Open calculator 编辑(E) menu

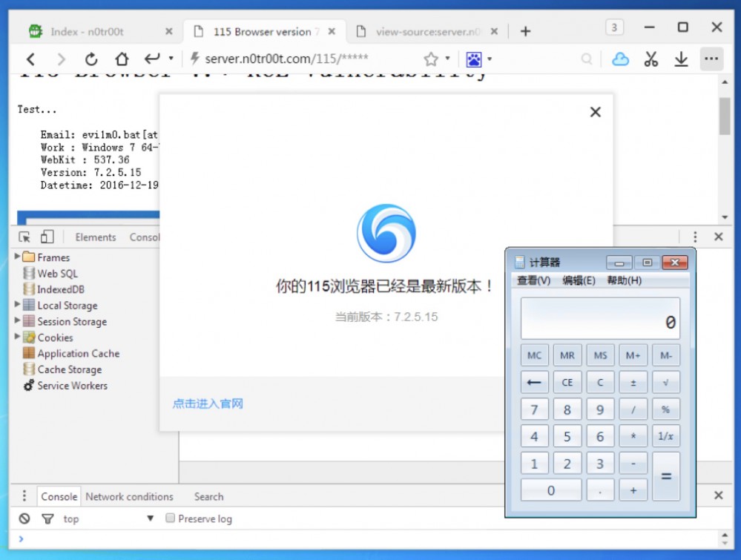pos(579,280)
